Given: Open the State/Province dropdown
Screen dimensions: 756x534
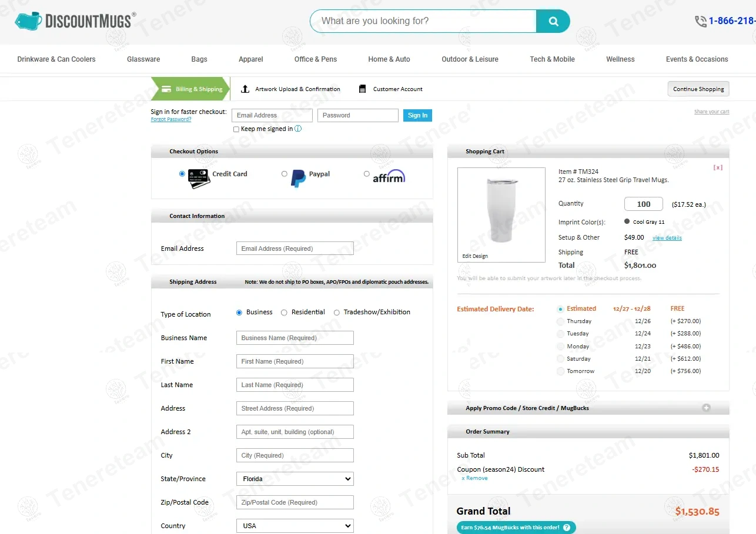Looking at the screenshot, I should point(295,479).
